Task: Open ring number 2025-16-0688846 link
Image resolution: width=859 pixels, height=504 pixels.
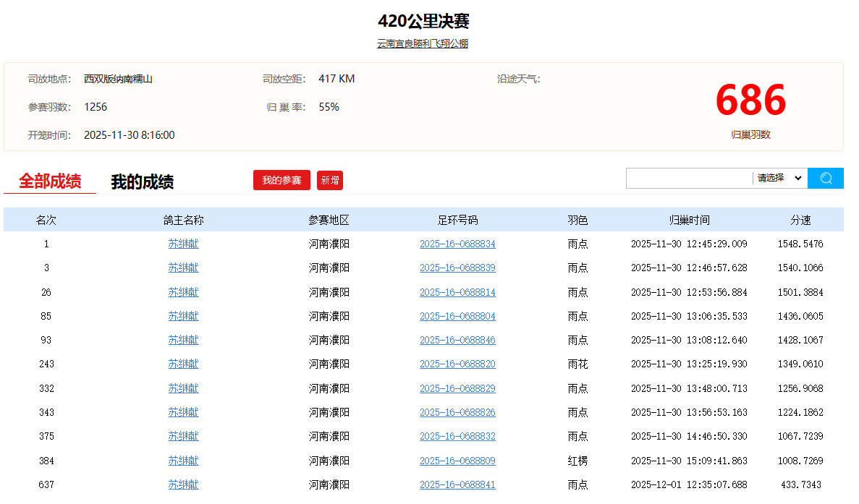Action: tap(457, 341)
